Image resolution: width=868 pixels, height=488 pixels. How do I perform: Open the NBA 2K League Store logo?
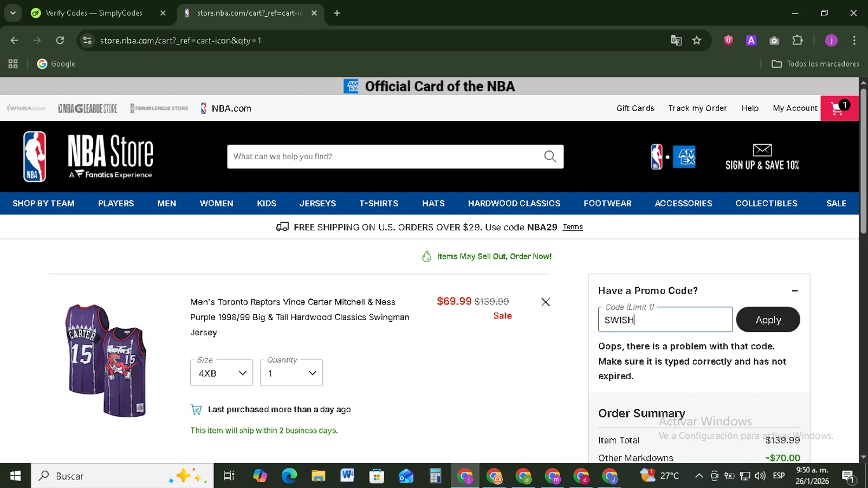(x=159, y=108)
